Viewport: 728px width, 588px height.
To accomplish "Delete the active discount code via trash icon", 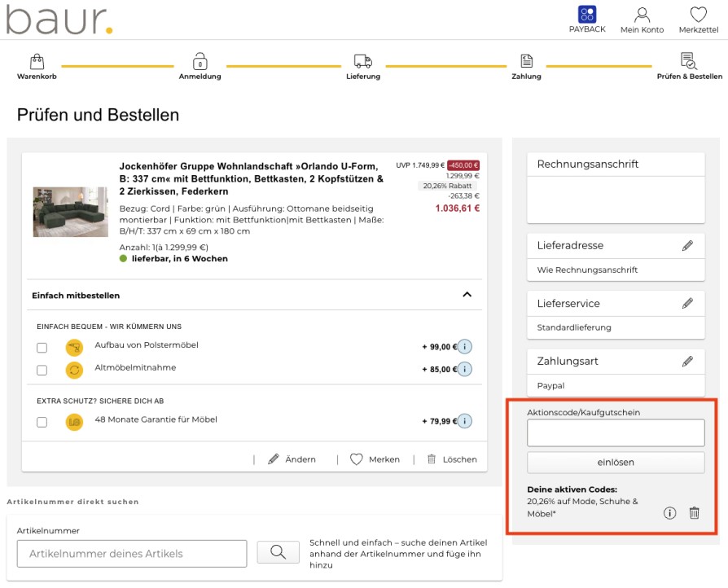I will (x=694, y=513).
